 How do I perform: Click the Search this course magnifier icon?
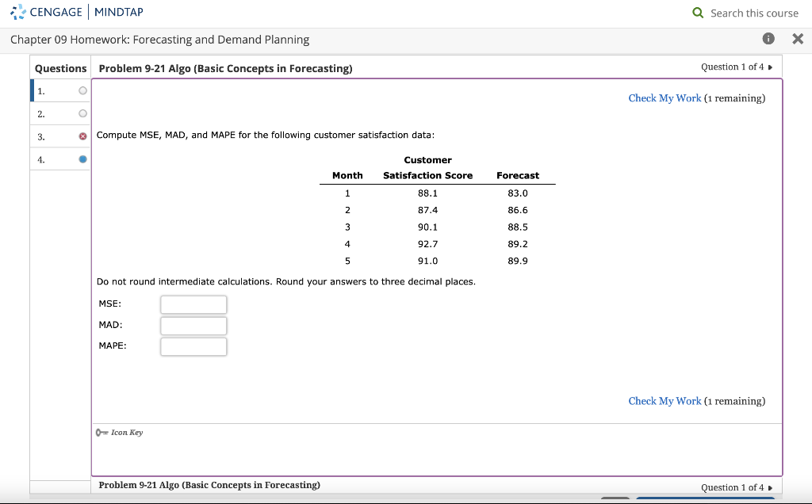point(697,13)
